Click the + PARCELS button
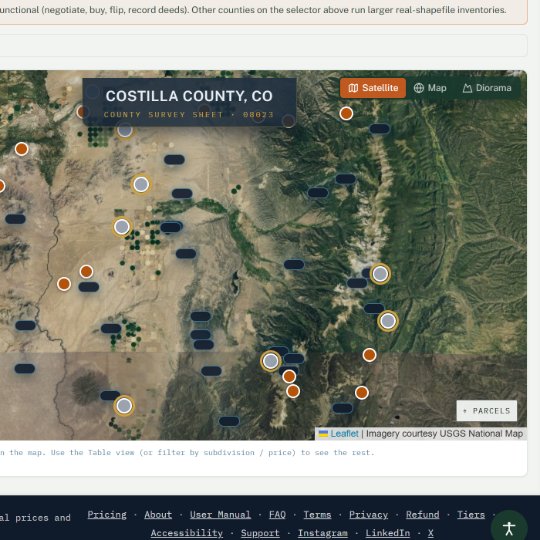This screenshot has height=540, width=540. [x=487, y=411]
